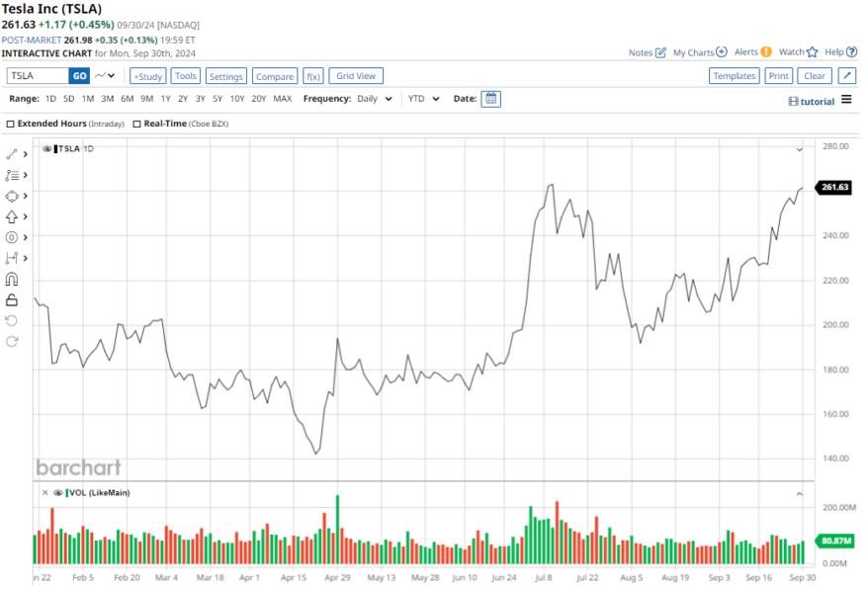This screenshot has width=868, height=593.
Task: Toggle VOL study visibility eye icon
Action: 57,492
